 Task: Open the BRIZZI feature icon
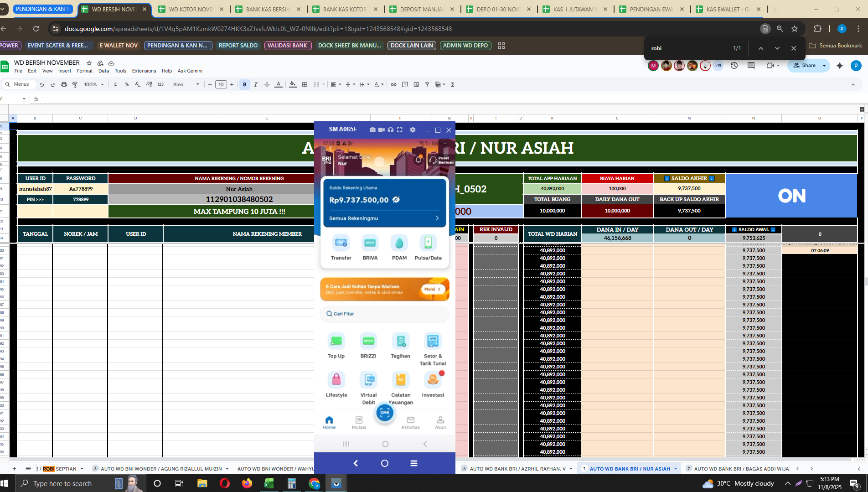(x=368, y=346)
